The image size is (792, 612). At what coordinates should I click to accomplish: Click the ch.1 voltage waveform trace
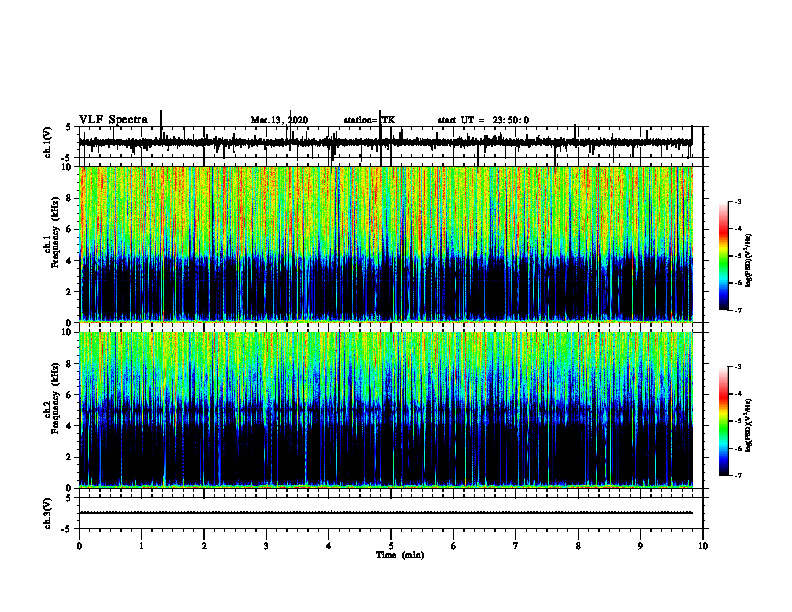pyautogui.click(x=385, y=142)
